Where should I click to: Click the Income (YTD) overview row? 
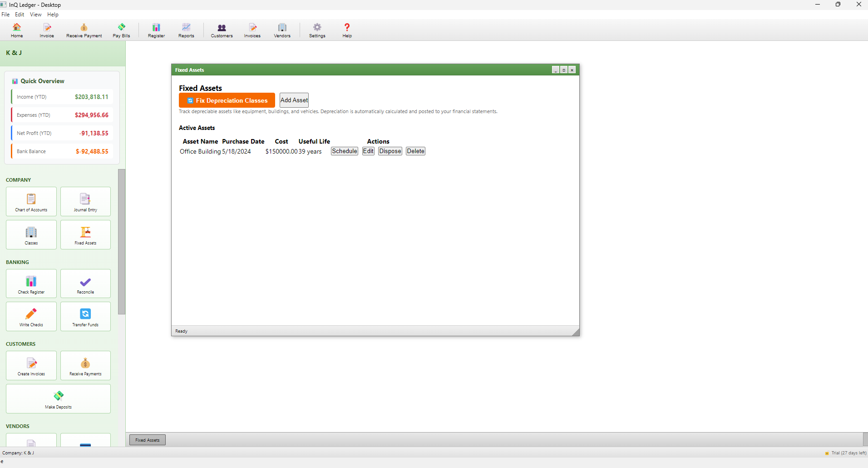pyautogui.click(x=62, y=97)
